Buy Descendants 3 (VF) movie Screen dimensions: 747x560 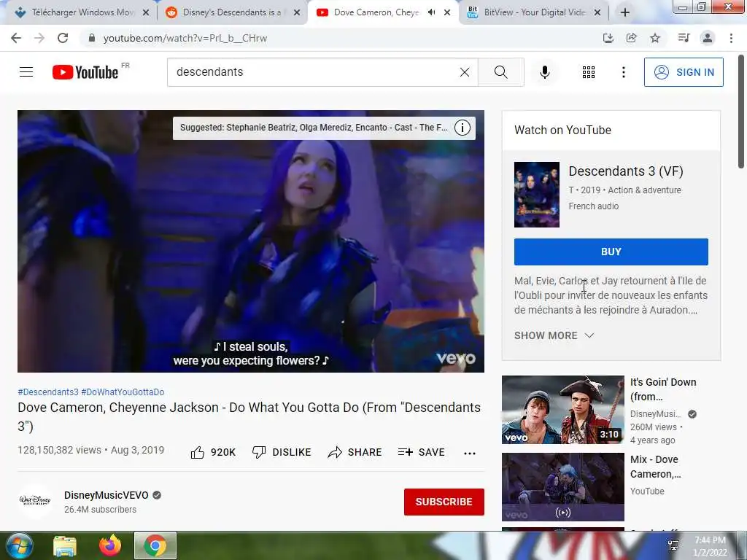click(611, 252)
